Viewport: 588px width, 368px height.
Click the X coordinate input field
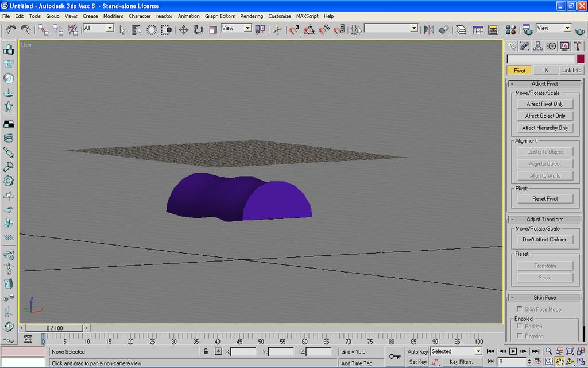[x=243, y=352]
